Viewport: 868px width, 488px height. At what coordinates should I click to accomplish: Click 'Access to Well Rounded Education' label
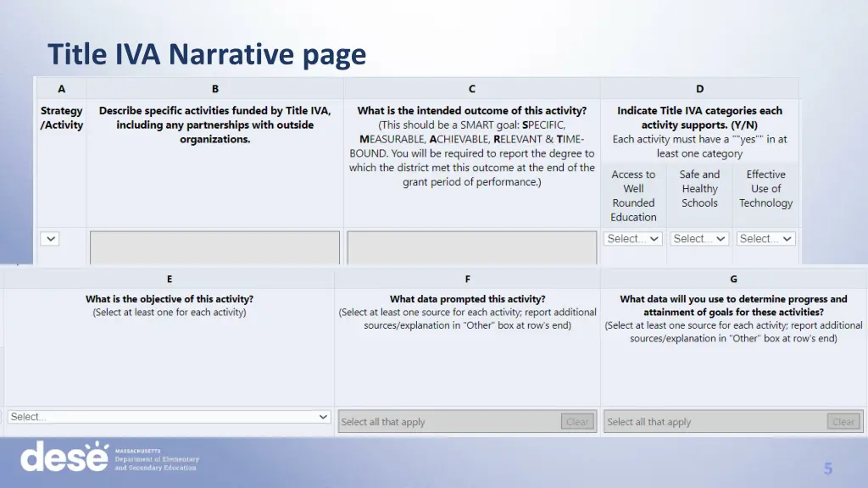coord(633,196)
